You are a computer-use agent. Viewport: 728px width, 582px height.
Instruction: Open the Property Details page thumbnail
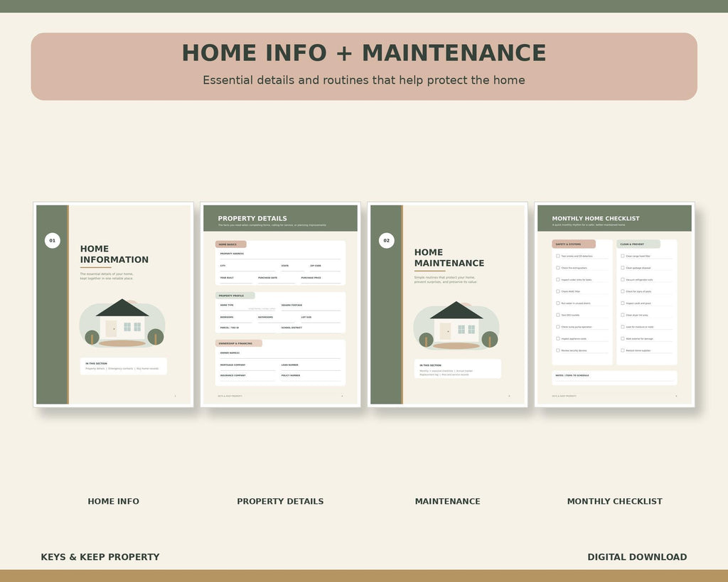[280, 304]
